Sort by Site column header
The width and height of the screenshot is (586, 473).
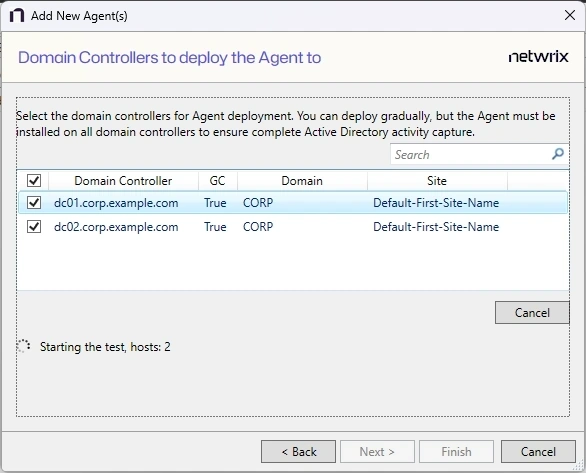tap(437, 181)
